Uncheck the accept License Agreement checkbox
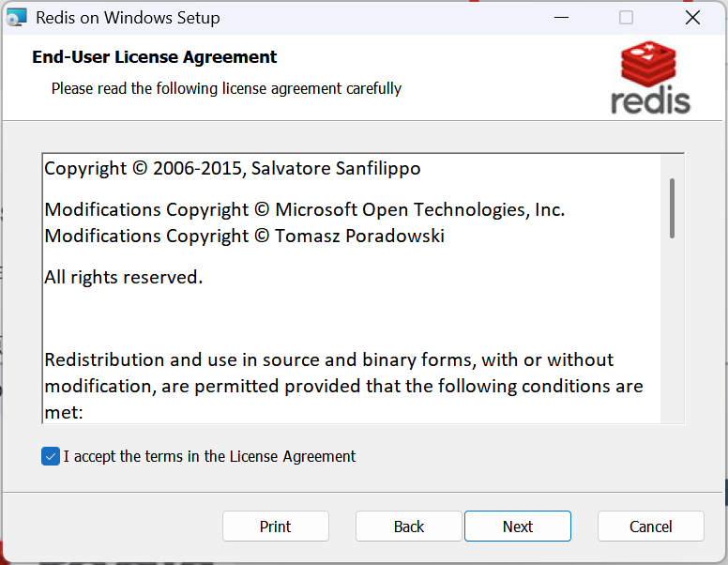The image size is (728, 565). (x=50, y=456)
